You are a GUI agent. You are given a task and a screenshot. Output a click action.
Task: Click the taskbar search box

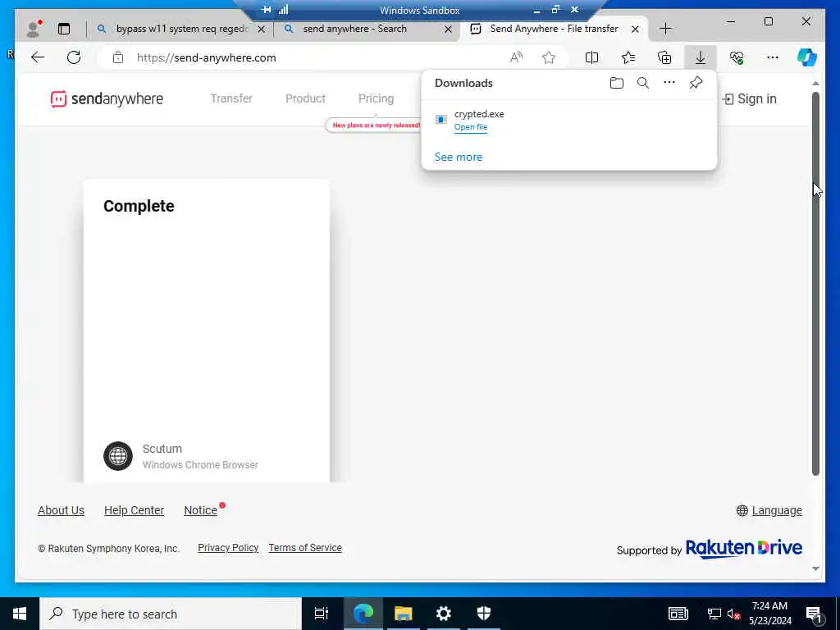point(171,614)
